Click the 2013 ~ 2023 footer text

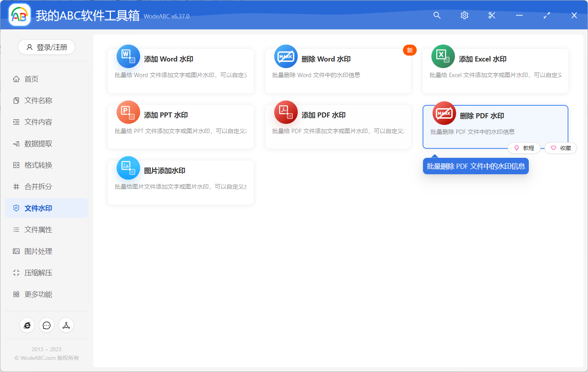click(47, 349)
